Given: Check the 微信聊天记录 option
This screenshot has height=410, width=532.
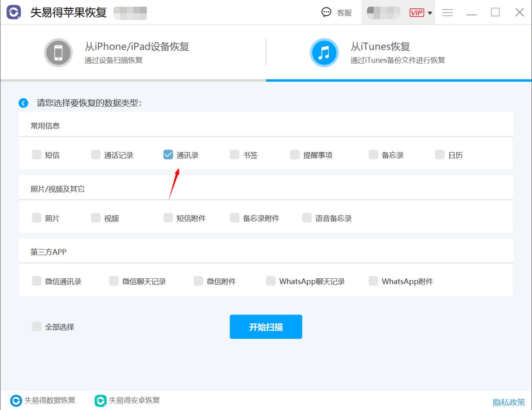Looking at the screenshot, I should coord(113,281).
